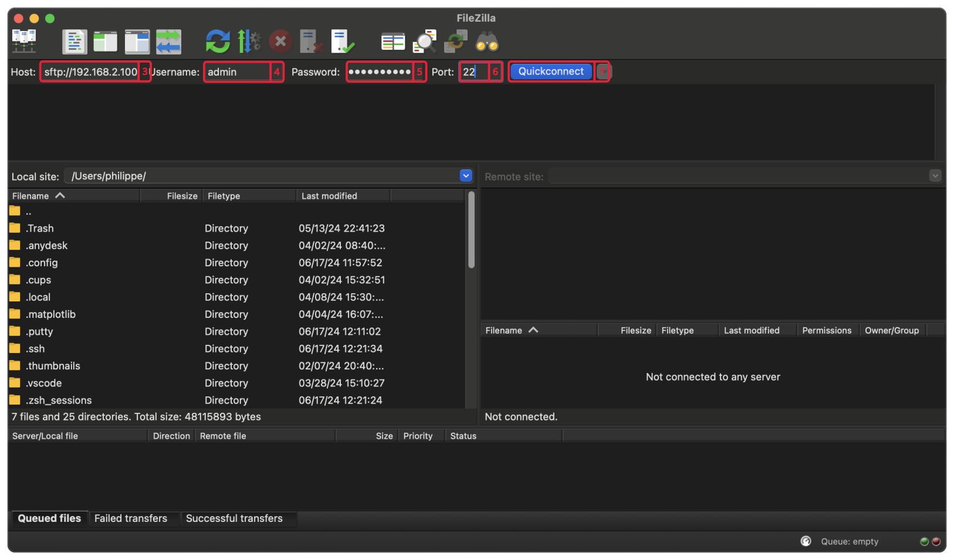954x560 pixels.
Task: Toggle local directory tree icon
Action: pos(106,42)
